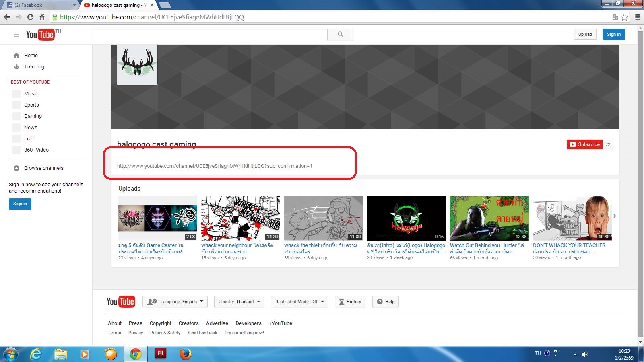The height and width of the screenshot is (362, 644).
Task: Open the Developers footer link
Action: point(248,323)
